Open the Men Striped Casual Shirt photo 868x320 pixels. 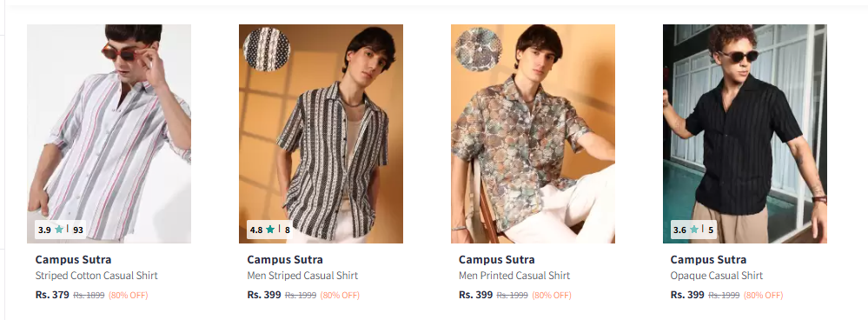coord(321,133)
